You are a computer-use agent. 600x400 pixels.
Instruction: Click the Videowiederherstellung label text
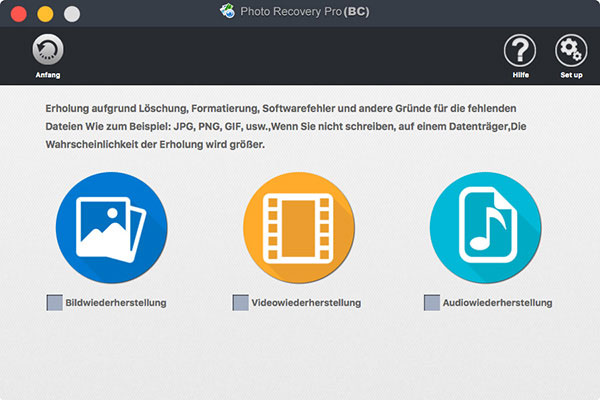306,303
